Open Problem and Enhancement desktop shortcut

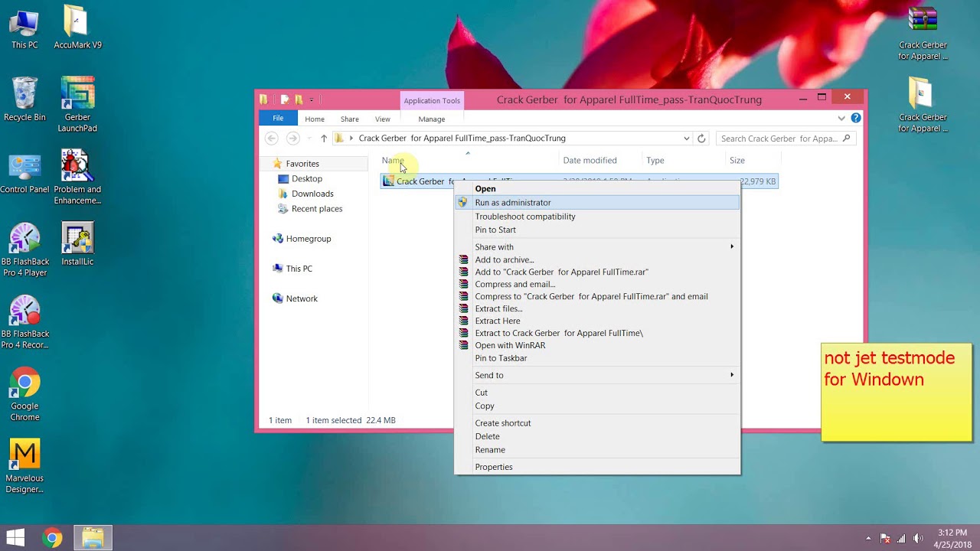77,178
